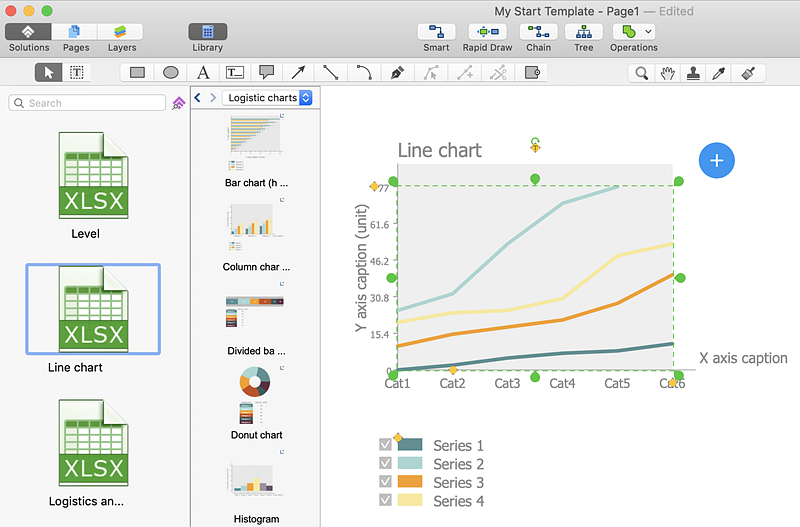This screenshot has height=527, width=800.
Task: Activate the Pen drawing tool
Action: pyautogui.click(x=398, y=72)
